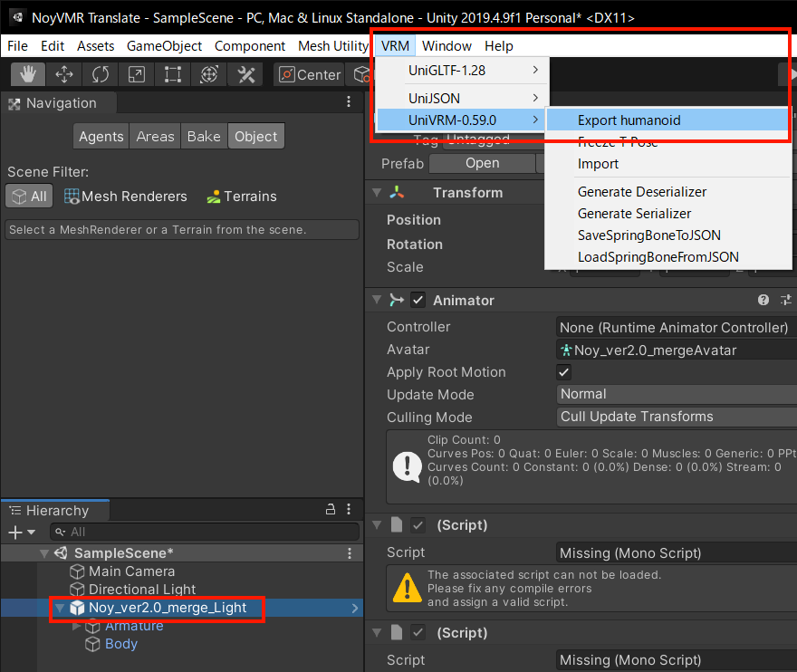The image size is (797, 672).
Task: Switch to Agents navigation tab
Action: coord(101,136)
